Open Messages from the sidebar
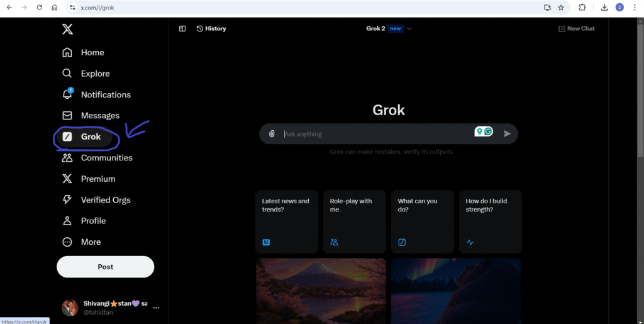Image resolution: width=644 pixels, height=324 pixels. click(x=91, y=115)
